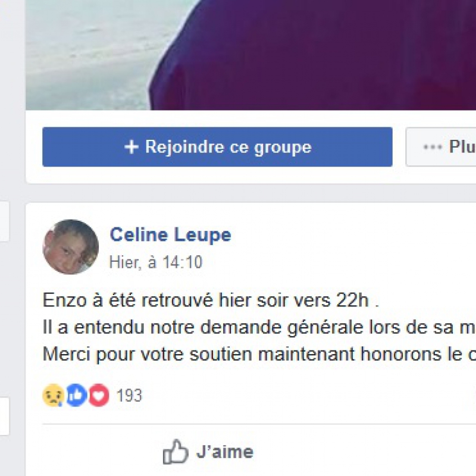476x476 pixels.
Task: Join the group with Rejoindre ce groupe
Action: point(217,147)
